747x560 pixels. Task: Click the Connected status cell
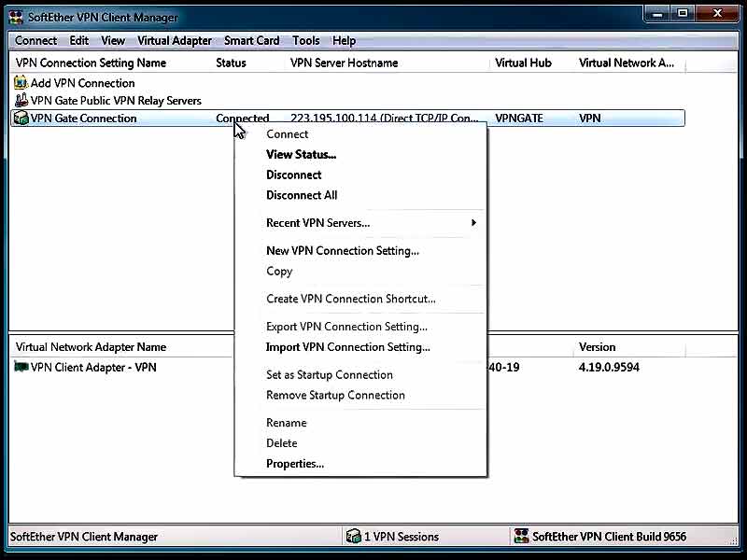point(242,119)
